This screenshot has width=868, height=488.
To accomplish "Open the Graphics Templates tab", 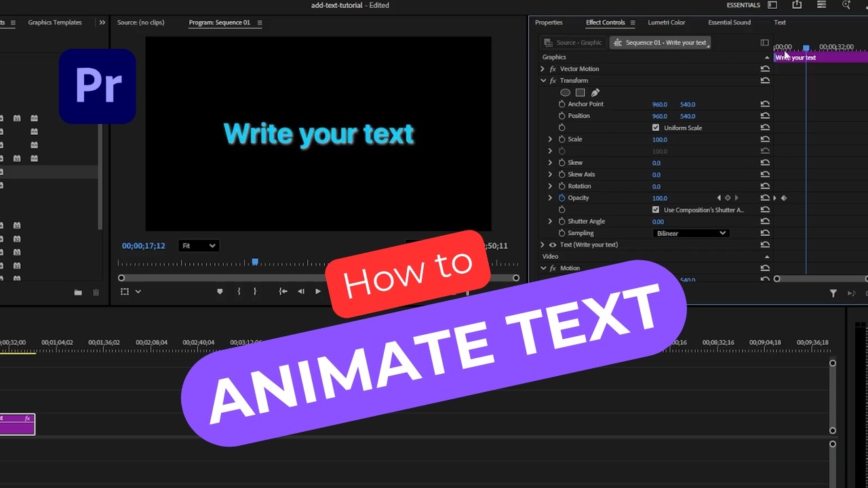I will [55, 22].
